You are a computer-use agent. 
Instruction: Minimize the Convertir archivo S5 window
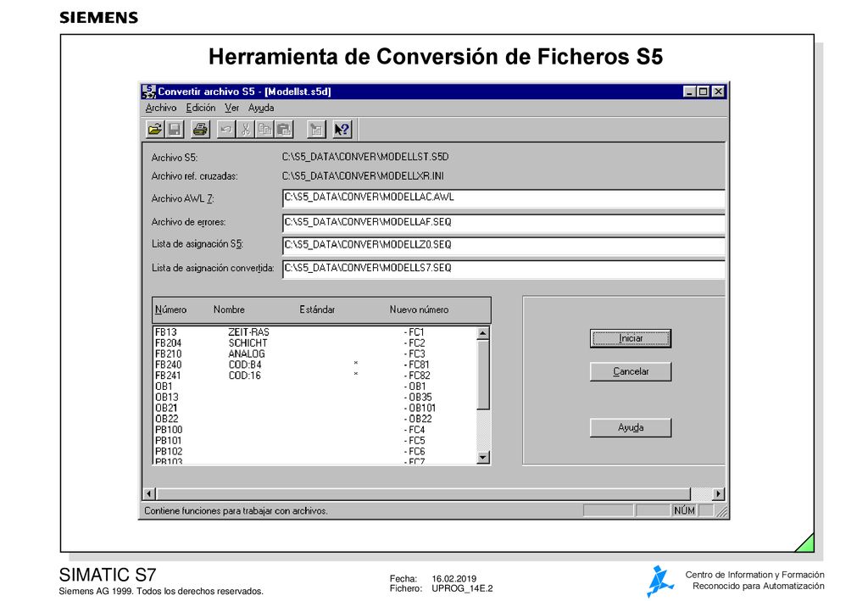coord(688,92)
